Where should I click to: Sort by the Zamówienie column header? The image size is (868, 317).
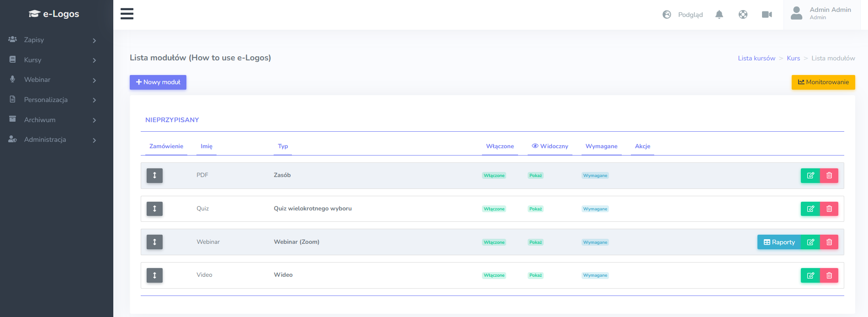pyautogui.click(x=166, y=146)
